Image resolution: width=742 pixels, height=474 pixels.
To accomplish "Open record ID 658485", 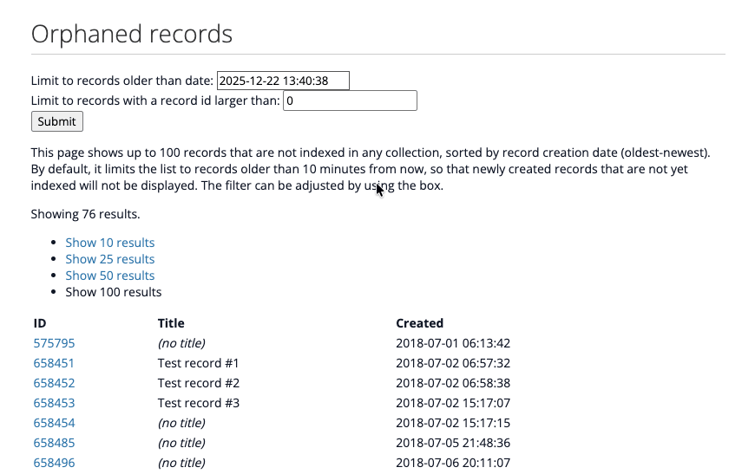I will [54, 443].
